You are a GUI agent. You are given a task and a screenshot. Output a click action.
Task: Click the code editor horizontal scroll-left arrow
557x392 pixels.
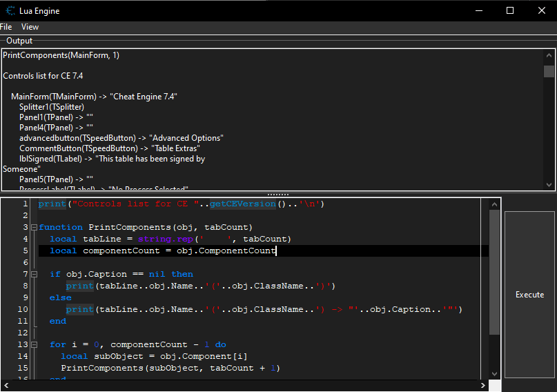pyautogui.click(x=6, y=386)
